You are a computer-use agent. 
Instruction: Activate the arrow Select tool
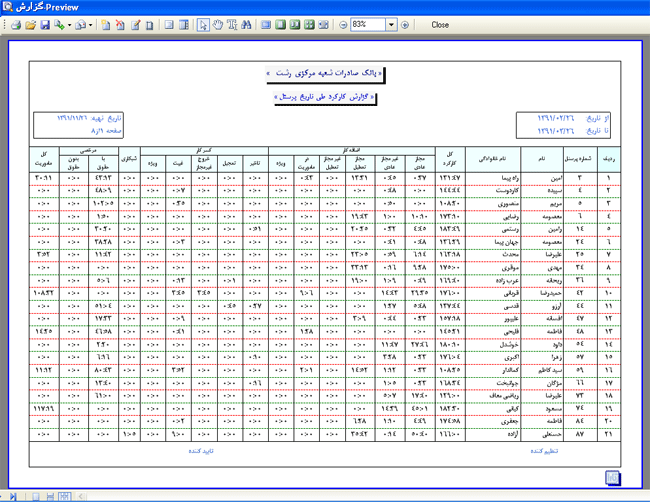click(x=204, y=25)
